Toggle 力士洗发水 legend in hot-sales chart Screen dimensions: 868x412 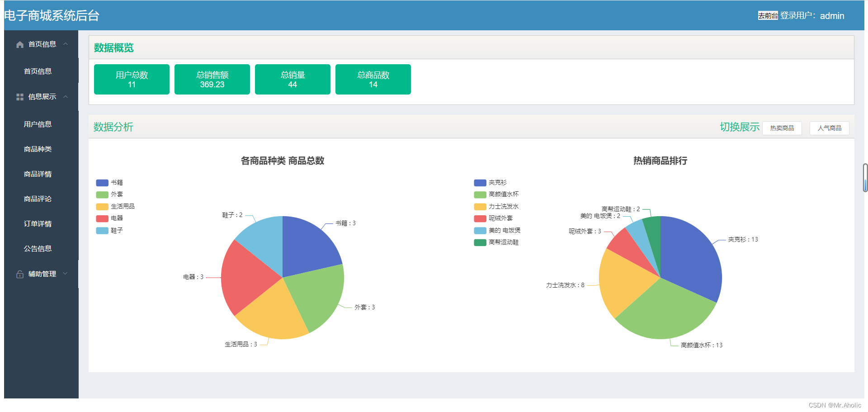496,207
